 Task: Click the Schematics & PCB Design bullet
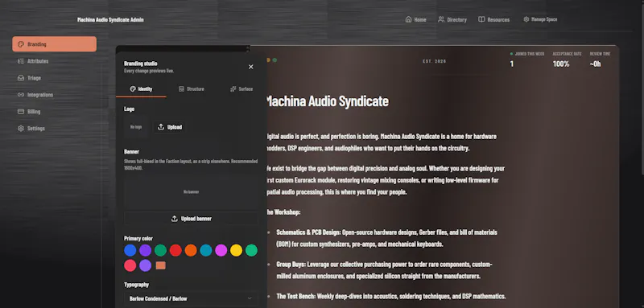[x=387, y=238]
